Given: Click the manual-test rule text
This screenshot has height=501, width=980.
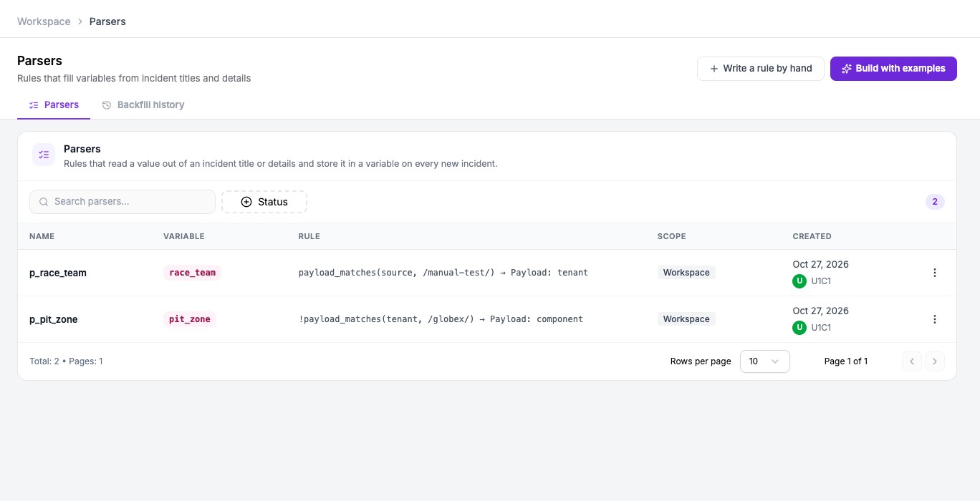Looking at the screenshot, I should (x=443, y=273).
